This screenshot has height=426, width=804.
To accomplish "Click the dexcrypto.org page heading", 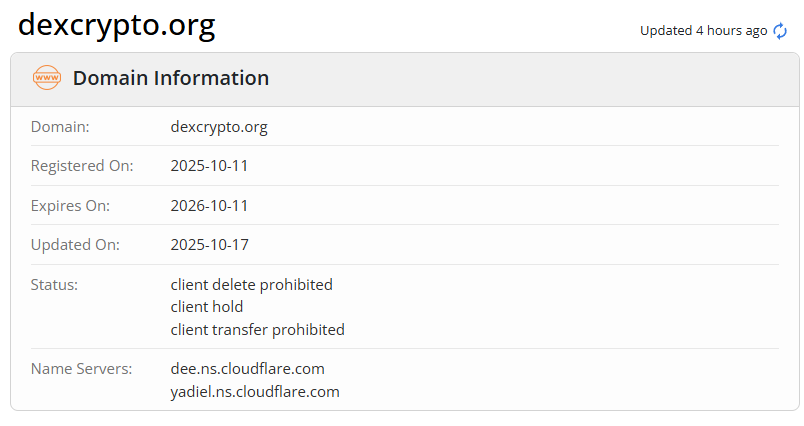I will point(117,26).
